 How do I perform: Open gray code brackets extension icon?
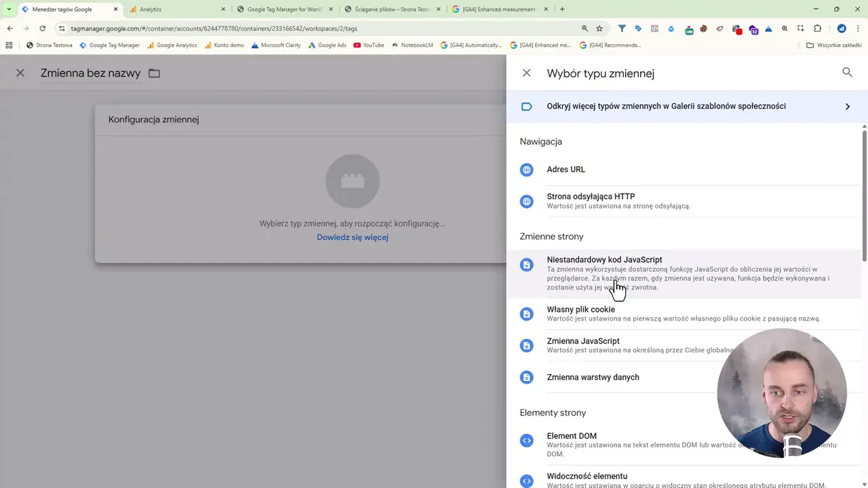654,28
